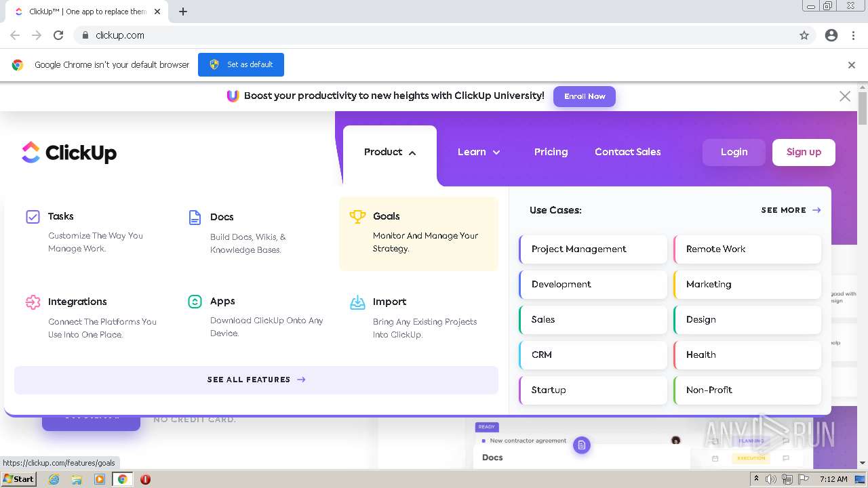
Task: Show hidden system tray icons
Action: click(x=757, y=479)
